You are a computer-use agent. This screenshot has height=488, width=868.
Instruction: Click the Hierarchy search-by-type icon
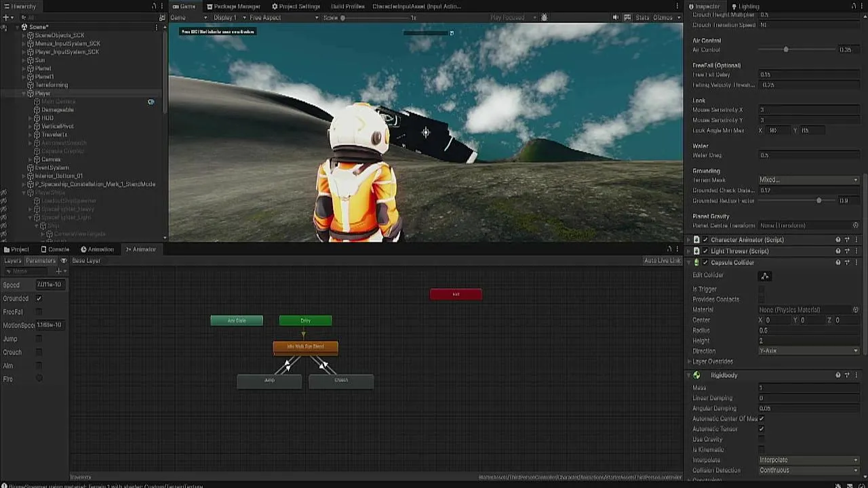[161, 18]
